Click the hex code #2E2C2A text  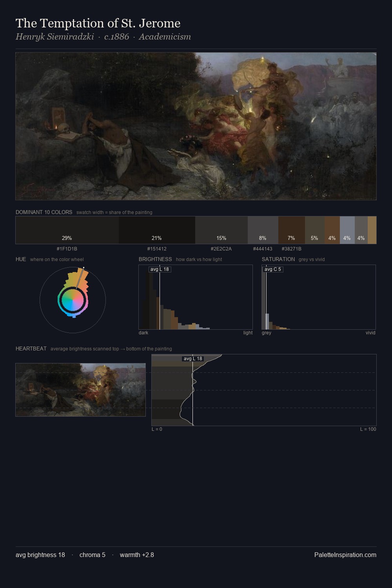pyautogui.click(x=221, y=249)
